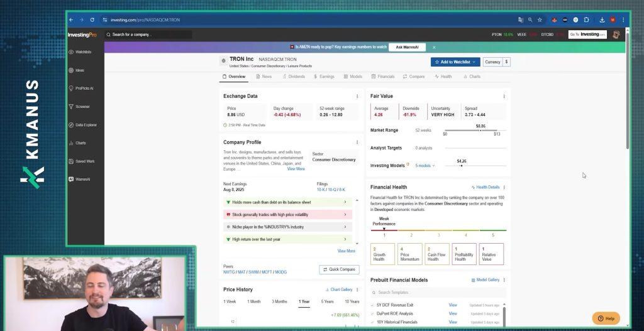
Task: Expand the Add to Watchlist dropdown arrow
Action: 475,62
